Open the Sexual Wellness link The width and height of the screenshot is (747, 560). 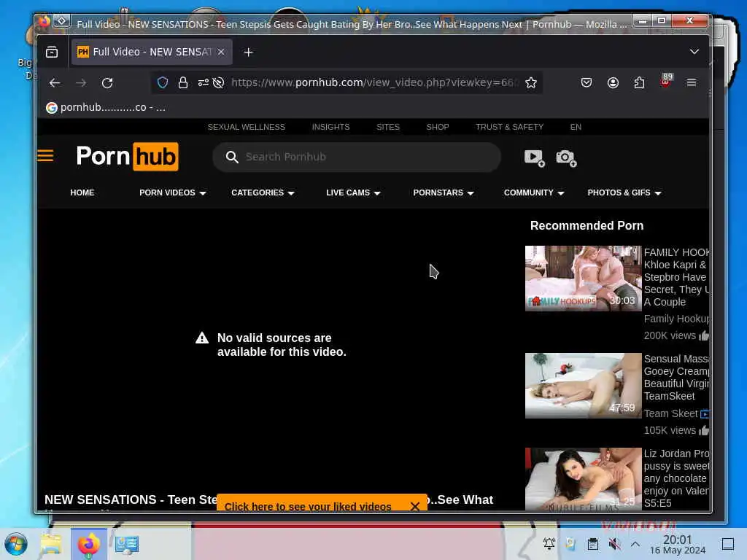(x=247, y=127)
